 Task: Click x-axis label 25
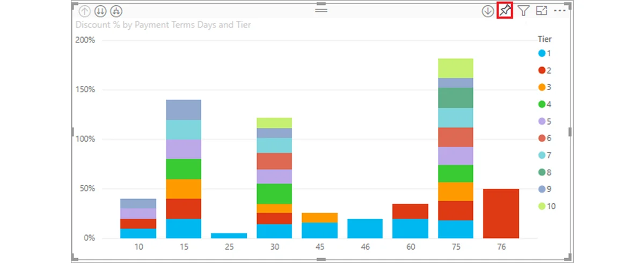pos(229,248)
